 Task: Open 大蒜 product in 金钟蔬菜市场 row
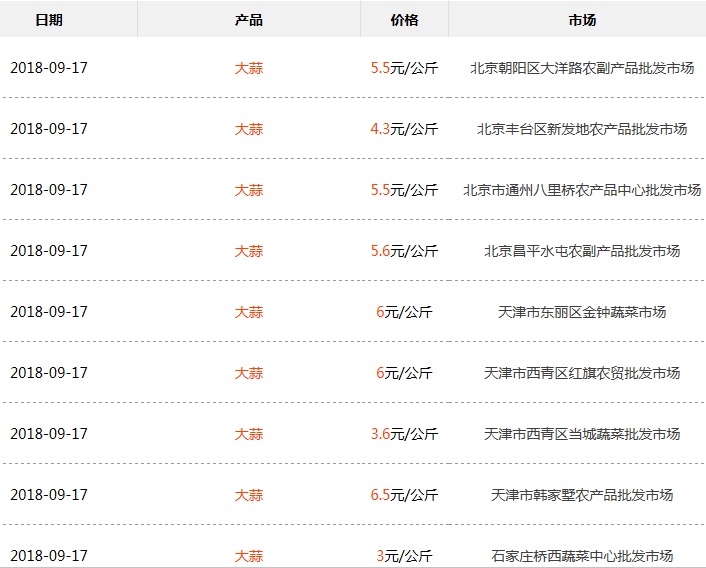(x=249, y=312)
